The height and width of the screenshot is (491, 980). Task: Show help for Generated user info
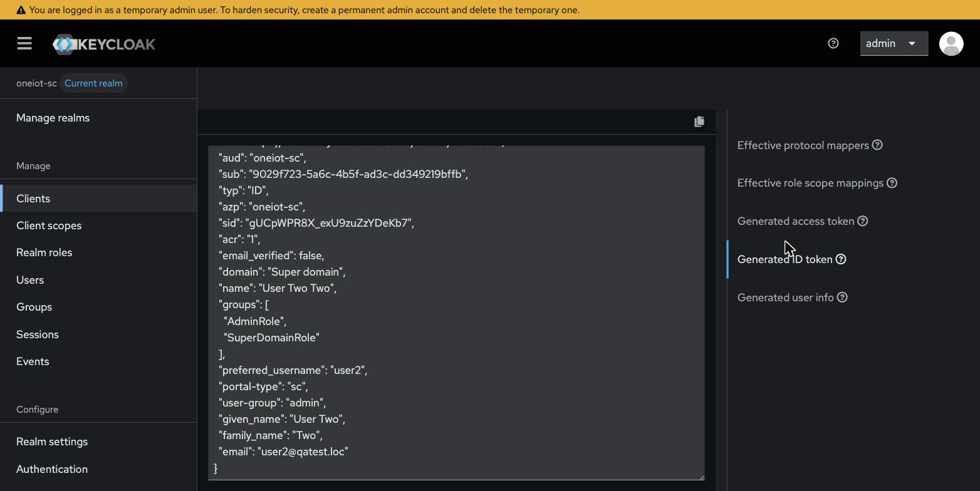[843, 297]
